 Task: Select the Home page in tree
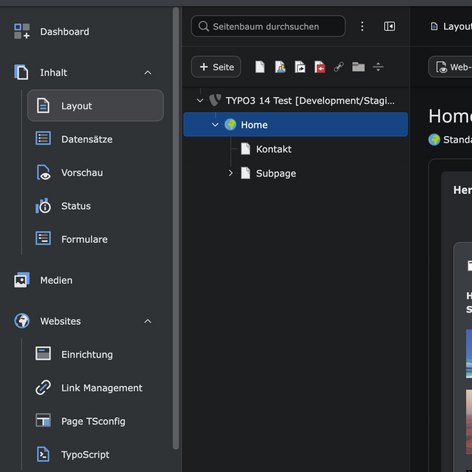click(295, 124)
